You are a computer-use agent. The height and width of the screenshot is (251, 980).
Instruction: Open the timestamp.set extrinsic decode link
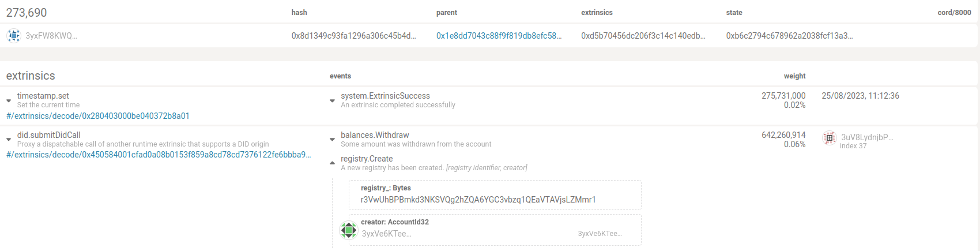[x=98, y=116]
